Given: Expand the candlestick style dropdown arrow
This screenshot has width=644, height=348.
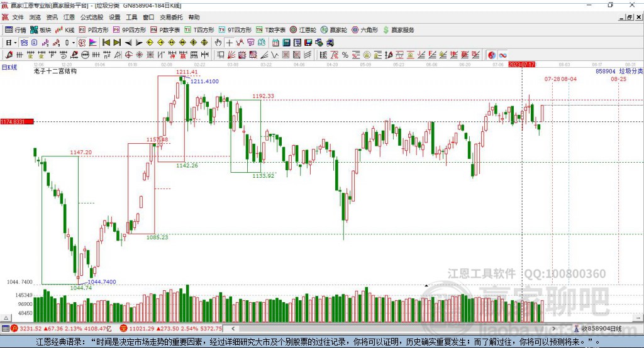Looking at the screenshot, I should coord(74,43).
